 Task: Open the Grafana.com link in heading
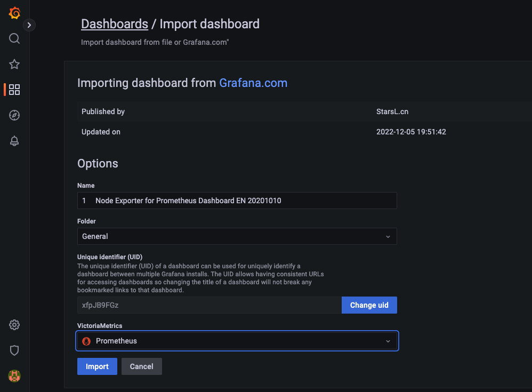click(253, 83)
